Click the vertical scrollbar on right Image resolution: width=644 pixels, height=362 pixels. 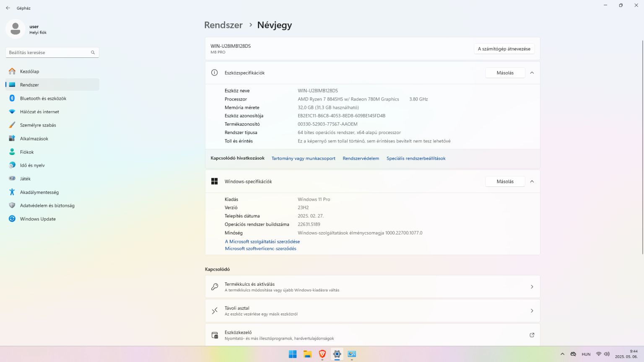[642, 147]
